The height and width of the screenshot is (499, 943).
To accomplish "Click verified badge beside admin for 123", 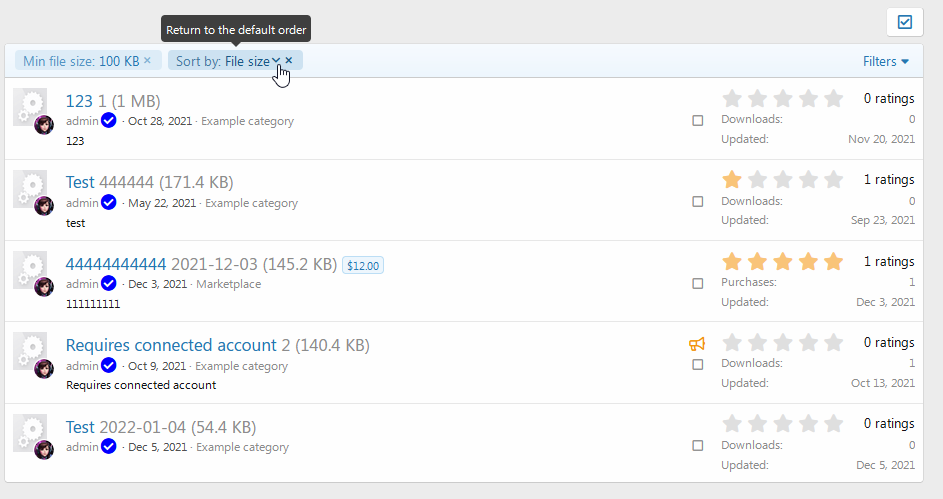I will 108,121.
